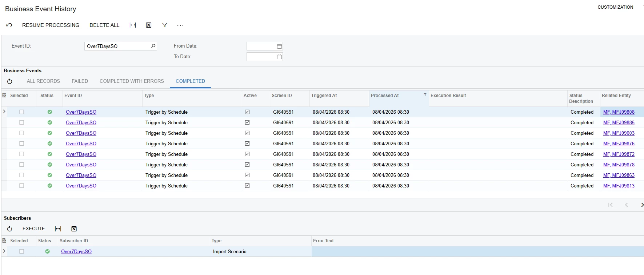The image size is (644, 275).
Task: Select the row with entity MF, MFJ09872
Action: (x=21, y=154)
